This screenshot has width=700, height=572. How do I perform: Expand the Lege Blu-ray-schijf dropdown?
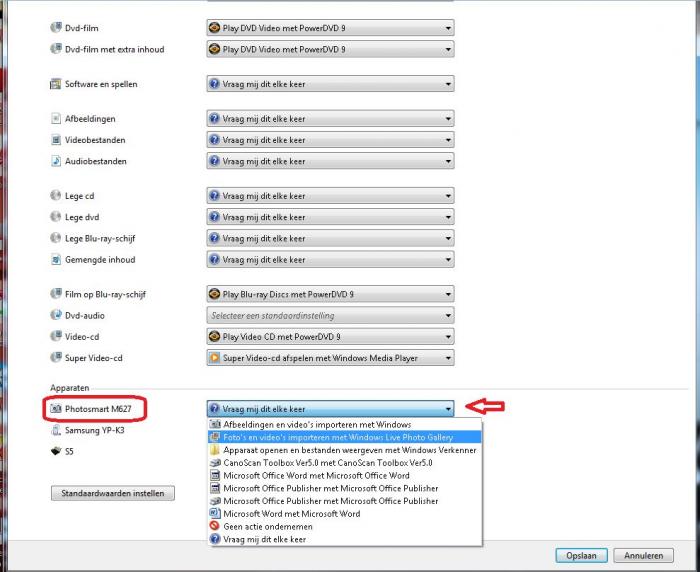click(330, 238)
